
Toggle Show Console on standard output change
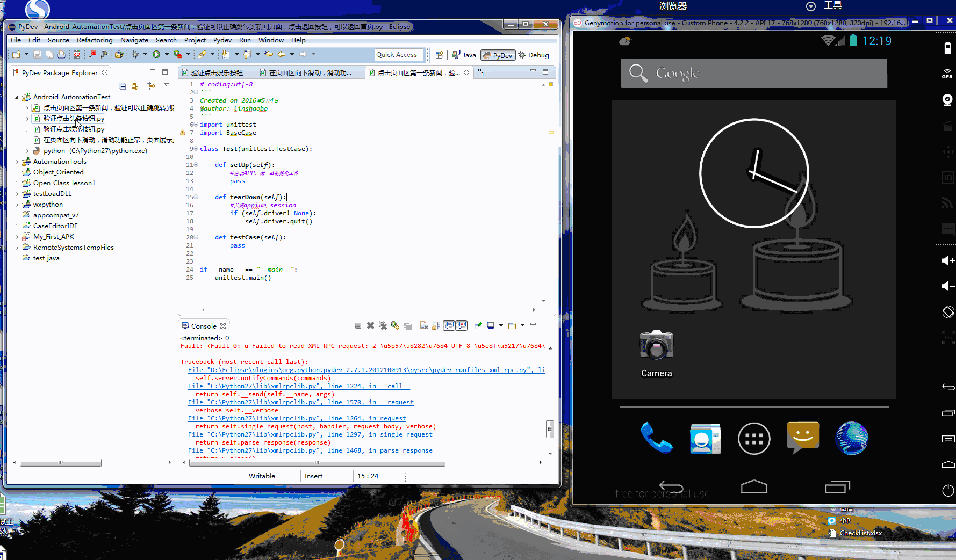(449, 325)
